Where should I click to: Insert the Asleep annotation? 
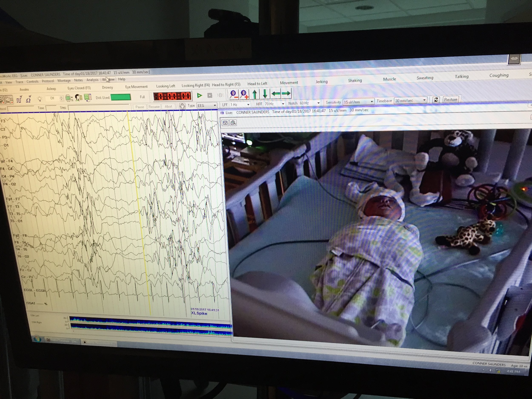51,89
